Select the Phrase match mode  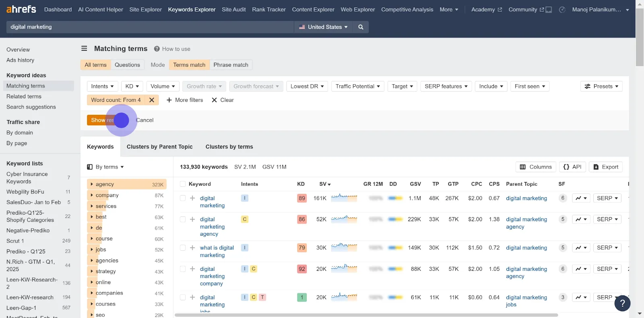231,65
